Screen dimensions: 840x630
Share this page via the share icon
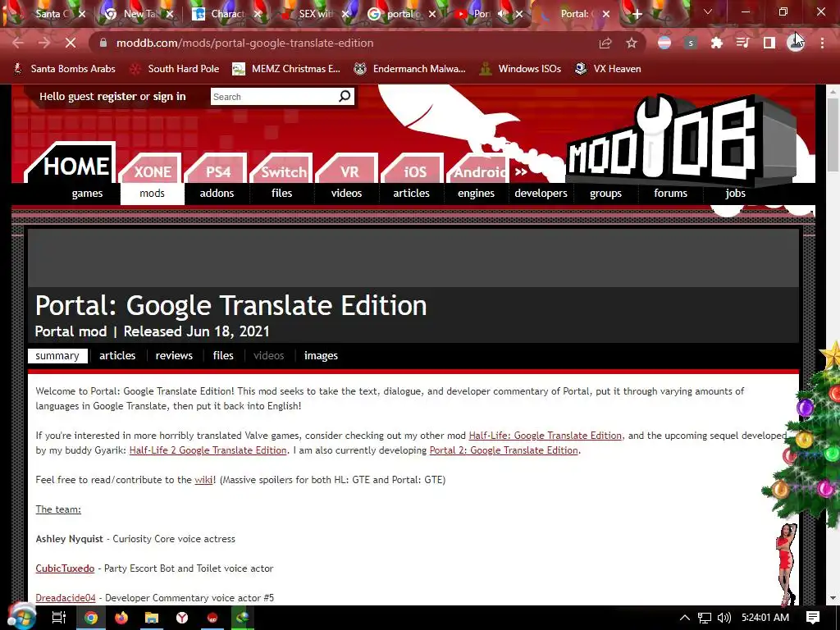[605, 43]
